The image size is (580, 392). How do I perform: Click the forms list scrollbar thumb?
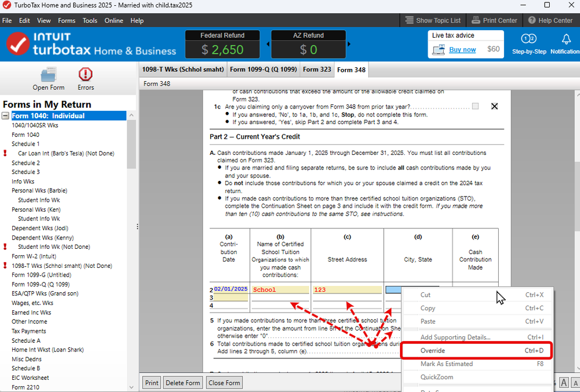[x=131, y=144]
